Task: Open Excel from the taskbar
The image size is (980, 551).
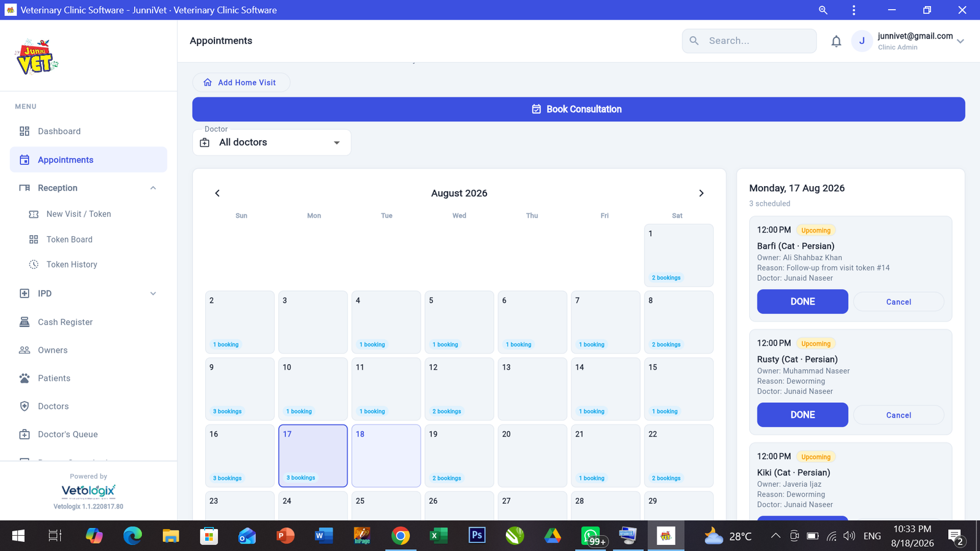Action: click(439, 536)
